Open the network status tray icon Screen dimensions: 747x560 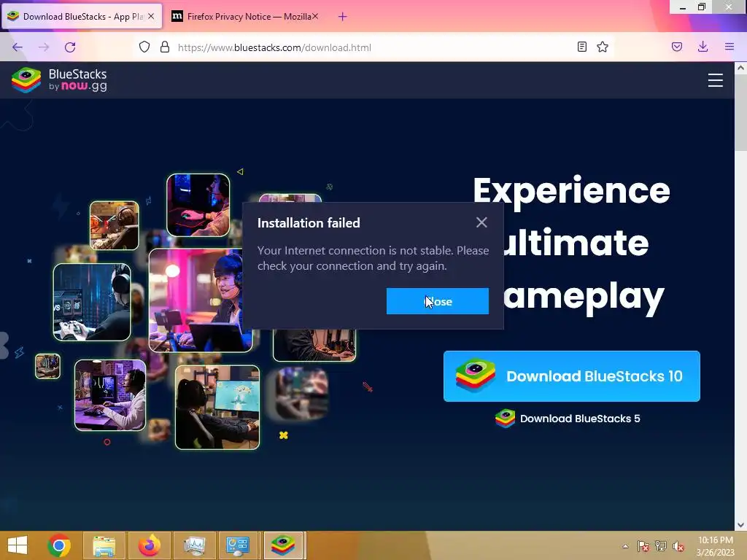click(661, 546)
